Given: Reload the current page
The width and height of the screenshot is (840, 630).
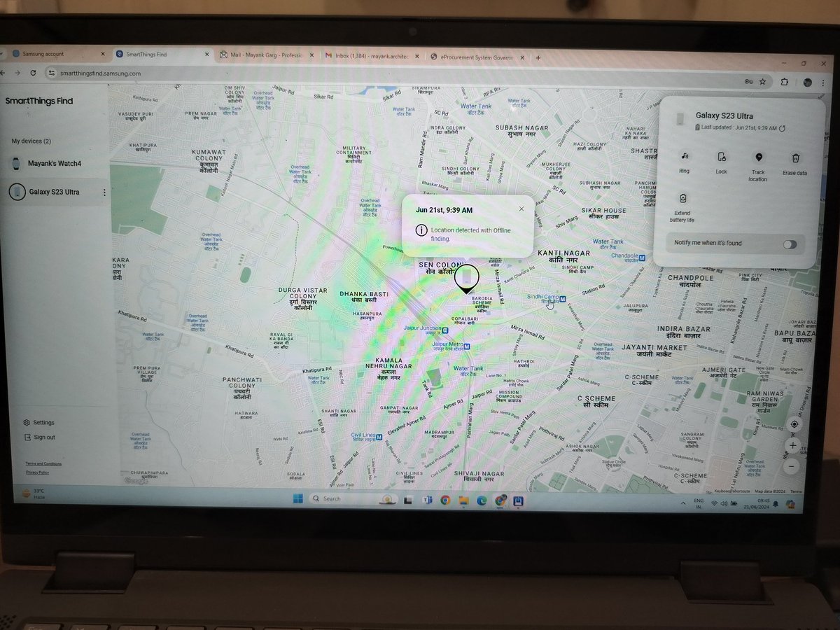Looking at the screenshot, I should coord(33,73).
